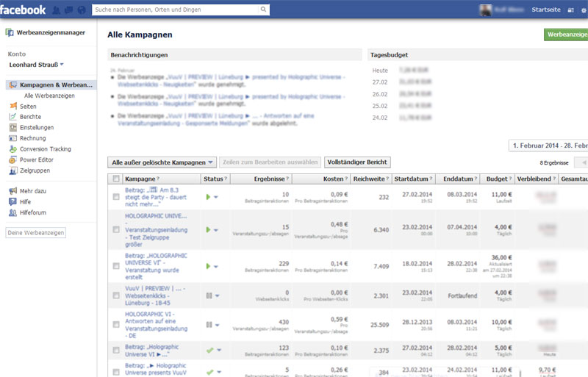Click the Mehr dazu megaphone icon
Screen dimensions: 588x377
[x=13, y=191]
